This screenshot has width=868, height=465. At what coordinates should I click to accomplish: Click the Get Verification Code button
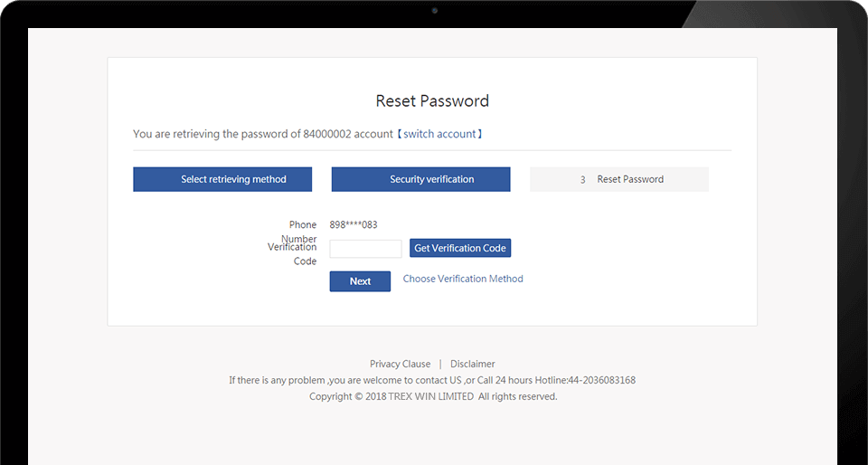tap(460, 248)
